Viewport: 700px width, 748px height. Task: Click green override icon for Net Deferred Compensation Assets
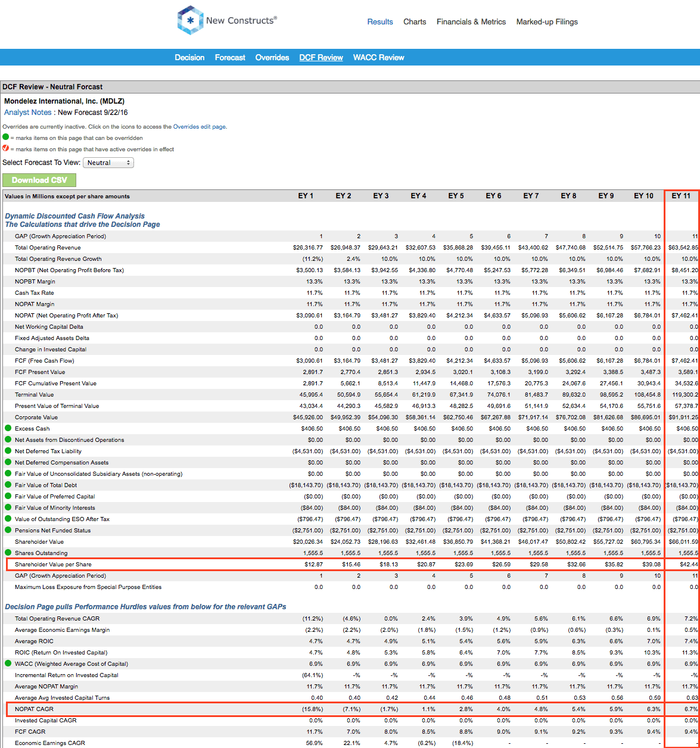[x=8, y=462]
